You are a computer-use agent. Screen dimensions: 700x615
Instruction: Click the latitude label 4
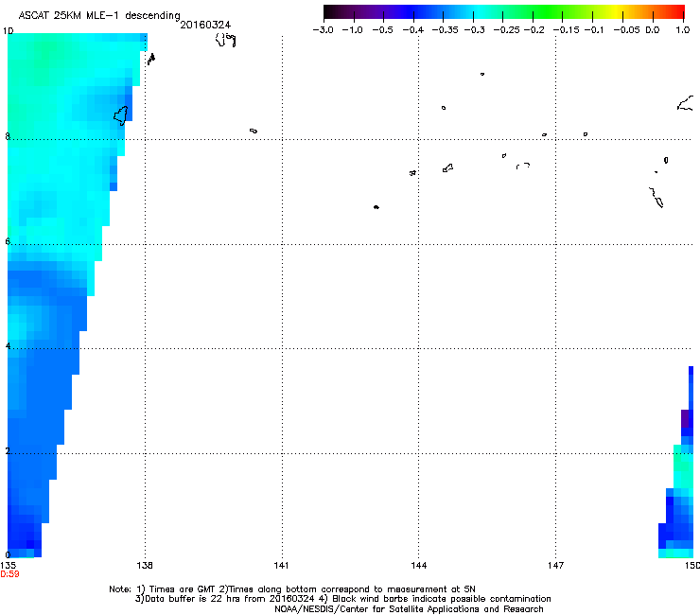coord(8,346)
